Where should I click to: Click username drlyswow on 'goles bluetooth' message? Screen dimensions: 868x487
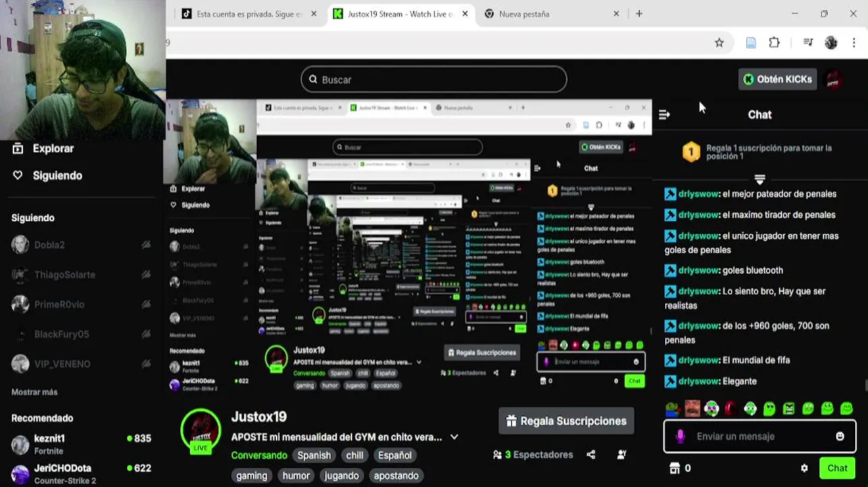[x=698, y=271]
